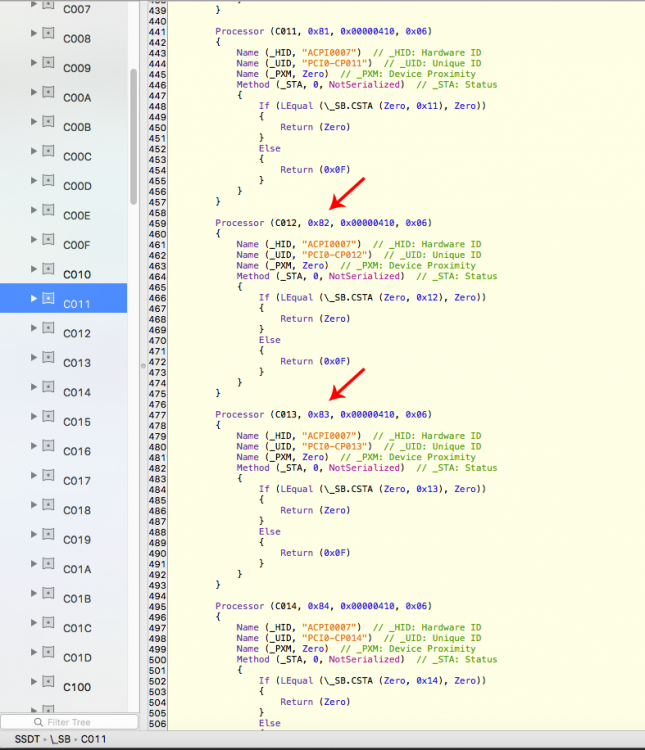Click the C01C processor icon
Screen dimensions: 645x750
(48, 622)
